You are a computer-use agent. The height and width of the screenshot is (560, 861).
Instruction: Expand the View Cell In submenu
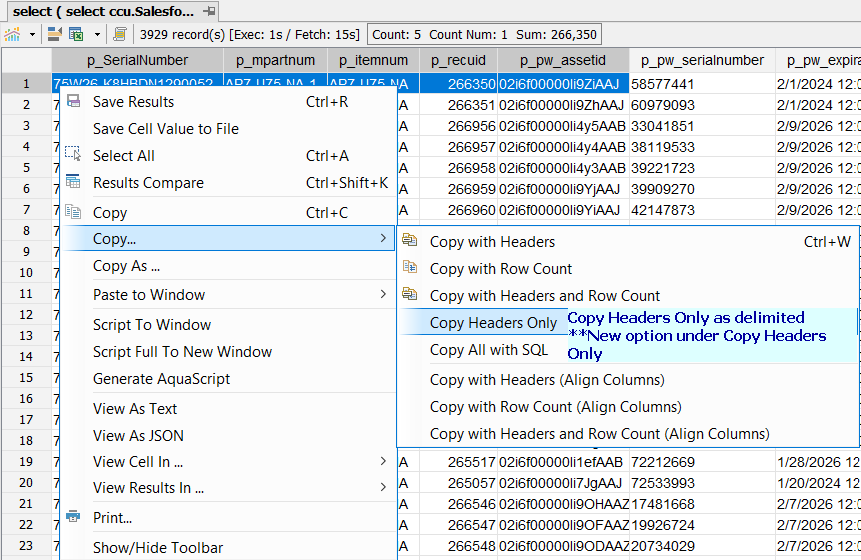(x=384, y=462)
